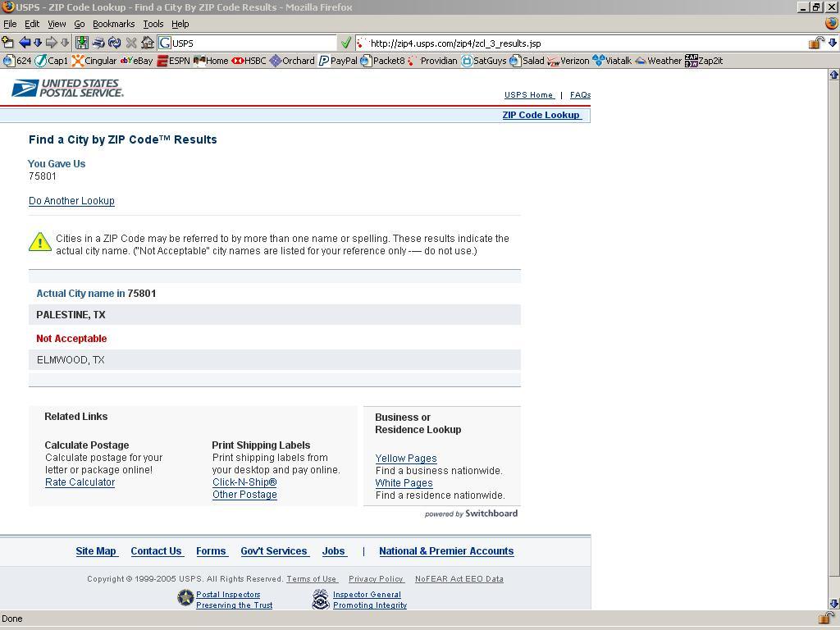Open the HSBC bookmark
Viewport: 840px width, 630px height.
tap(249, 61)
